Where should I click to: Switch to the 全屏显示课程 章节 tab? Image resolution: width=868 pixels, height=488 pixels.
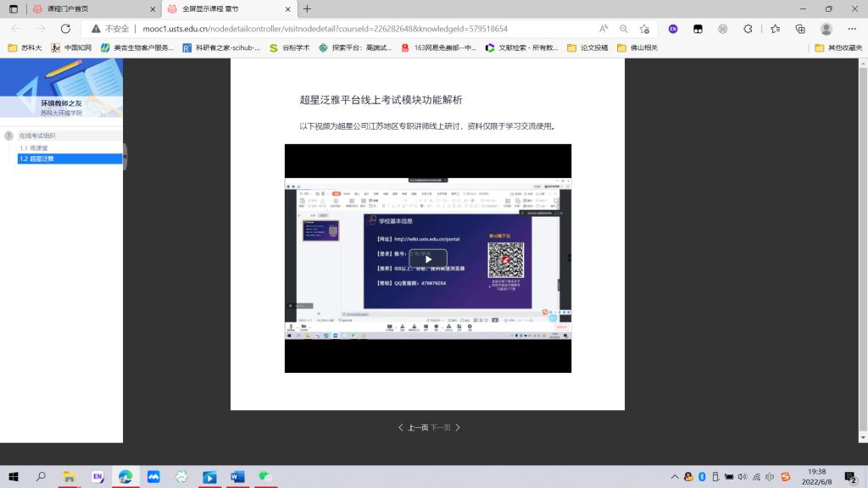(229, 8)
